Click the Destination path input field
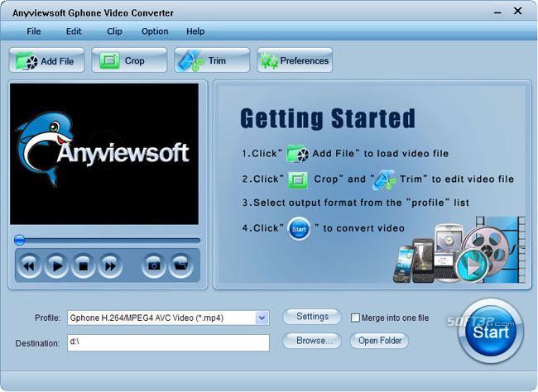The width and height of the screenshot is (538, 392). (x=169, y=342)
